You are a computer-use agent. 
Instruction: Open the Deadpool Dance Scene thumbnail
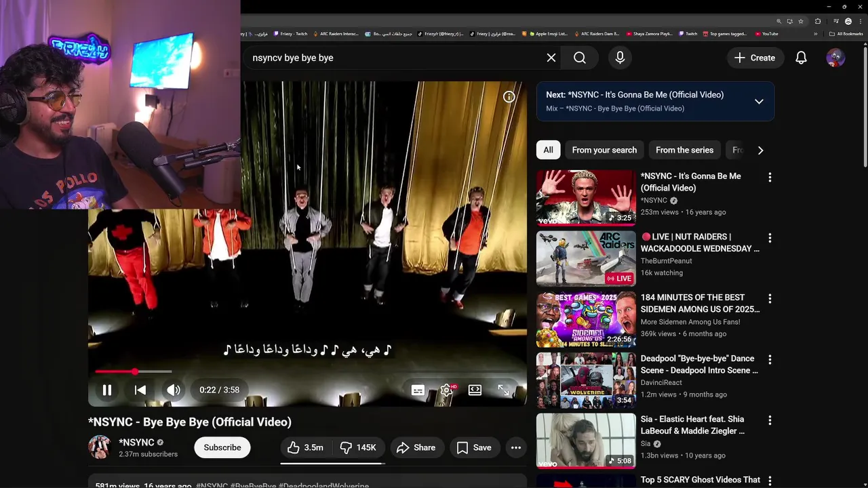coord(586,380)
